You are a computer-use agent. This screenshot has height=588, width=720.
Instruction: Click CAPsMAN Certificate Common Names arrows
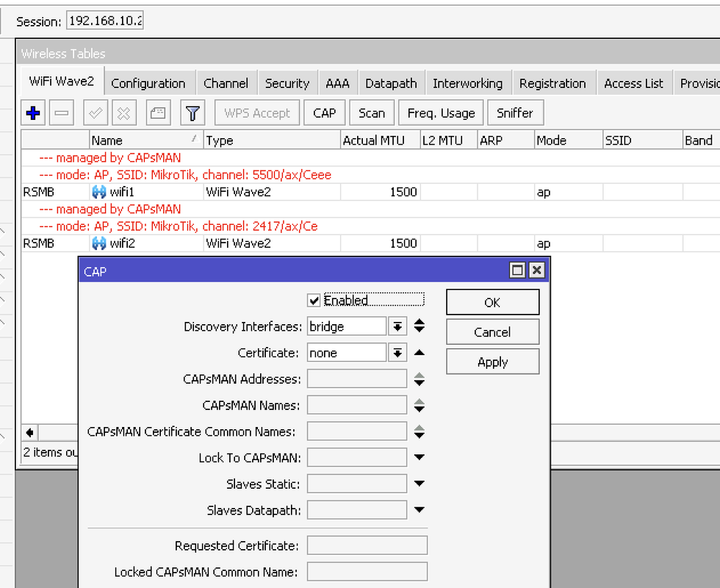point(419,431)
